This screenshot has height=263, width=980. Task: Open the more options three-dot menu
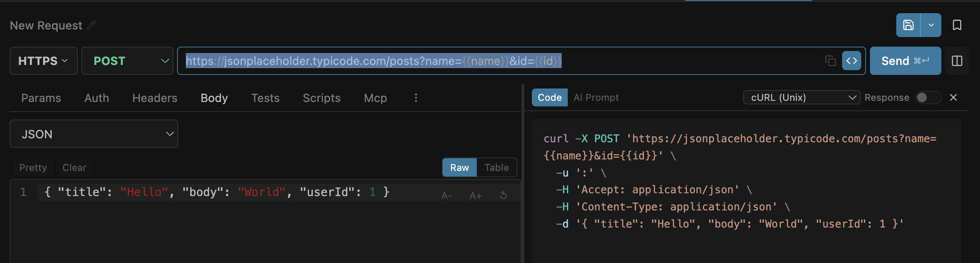416,98
